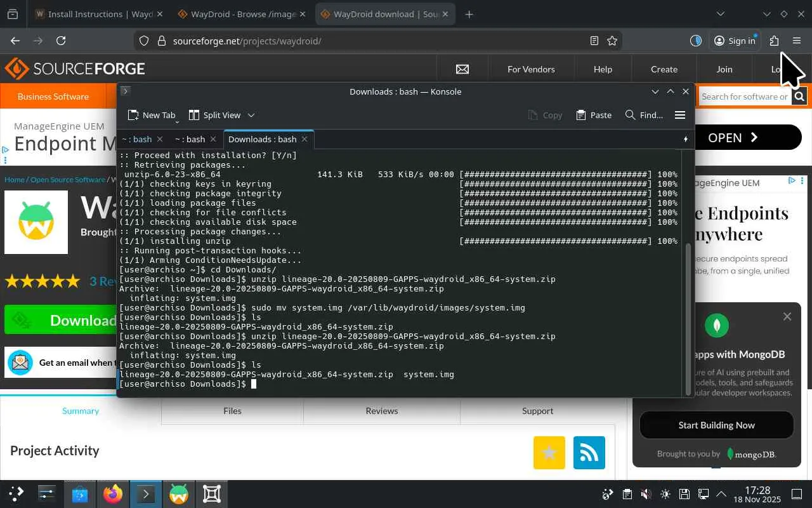Switch to the first '~ : bash' tab

pyautogui.click(x=137, y=139)
